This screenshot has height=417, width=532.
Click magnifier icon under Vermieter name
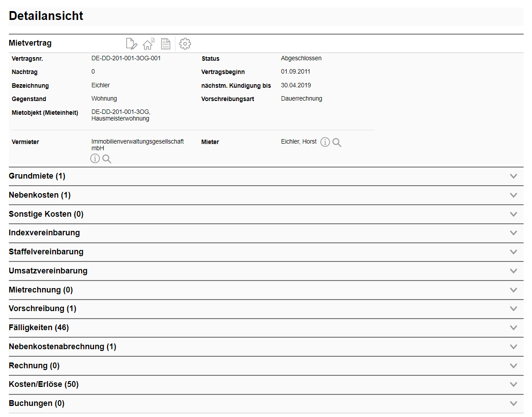107,159
